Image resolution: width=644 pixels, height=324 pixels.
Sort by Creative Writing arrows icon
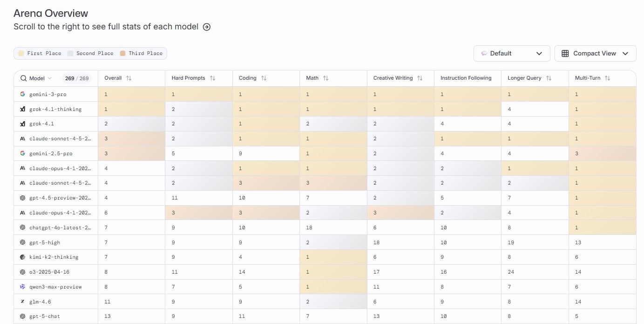[420, 78]
